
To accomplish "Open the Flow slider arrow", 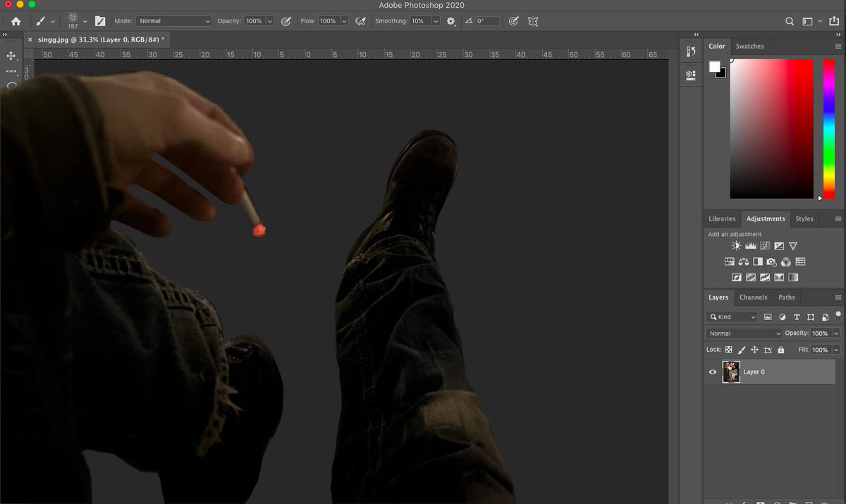I will [x=345, y=21].
